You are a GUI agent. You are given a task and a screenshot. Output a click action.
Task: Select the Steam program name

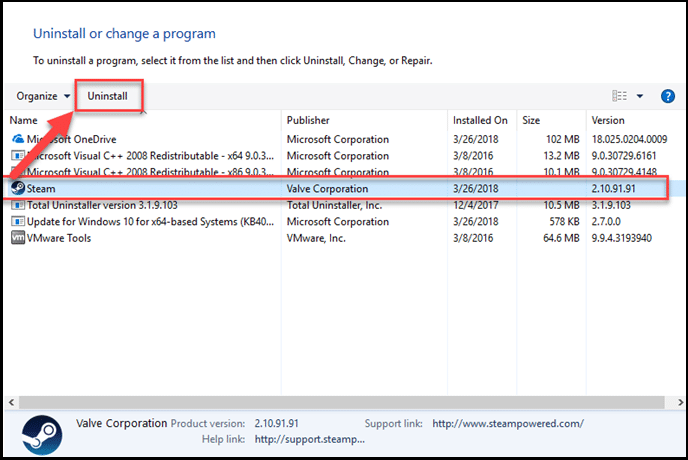[41, 189]
